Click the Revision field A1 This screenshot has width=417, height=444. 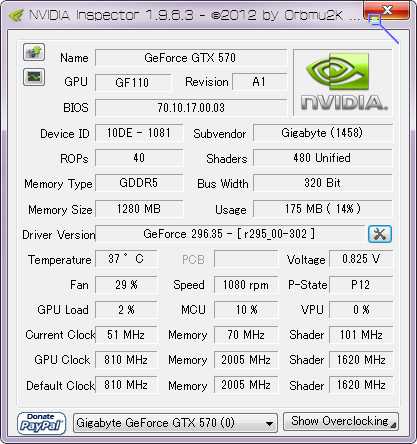coord(259,82)
